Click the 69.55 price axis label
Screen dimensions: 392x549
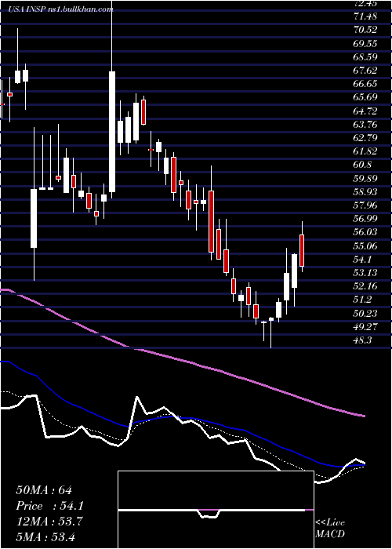(x=365, y=43)
